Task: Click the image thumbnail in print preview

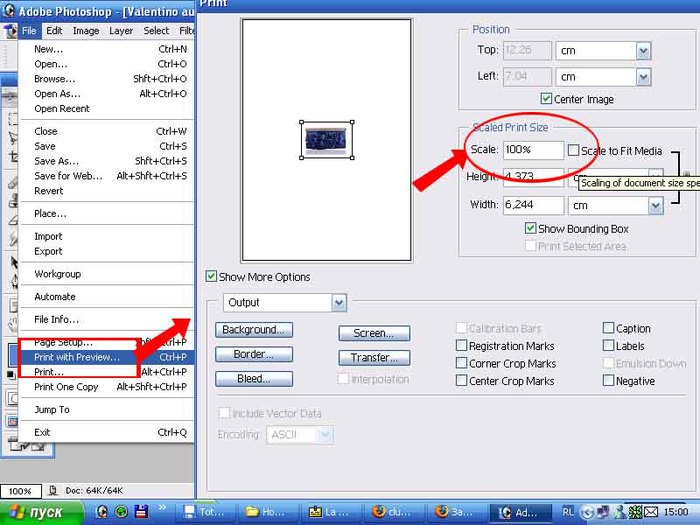Action: pos(326,140)
